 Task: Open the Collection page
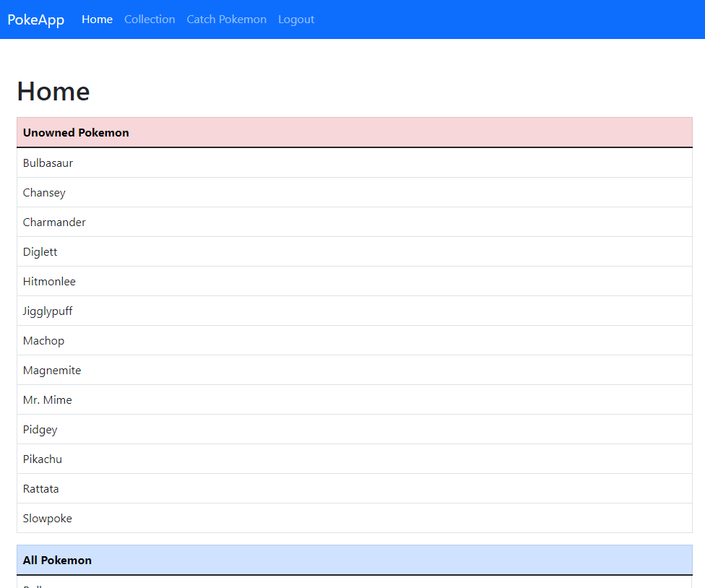point(150,20)
